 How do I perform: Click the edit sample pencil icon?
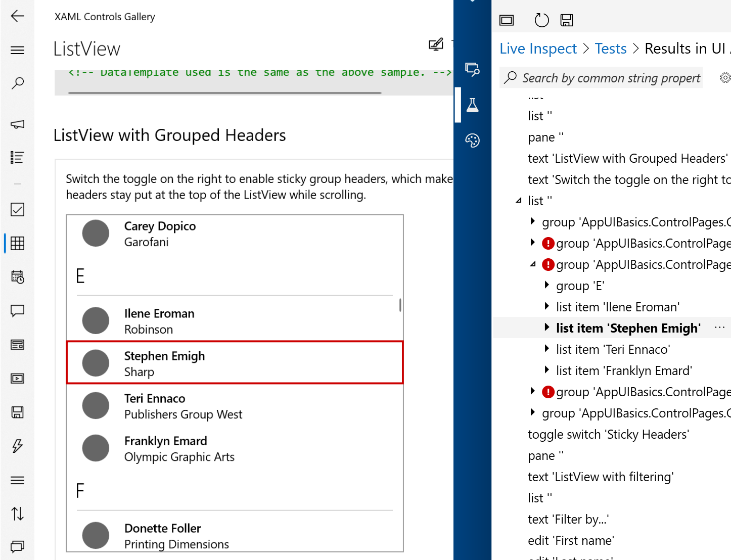click(x=436, y=44)
